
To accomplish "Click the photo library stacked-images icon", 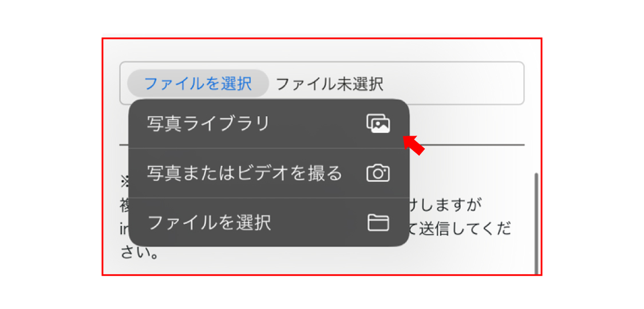I will pos(378,124).
